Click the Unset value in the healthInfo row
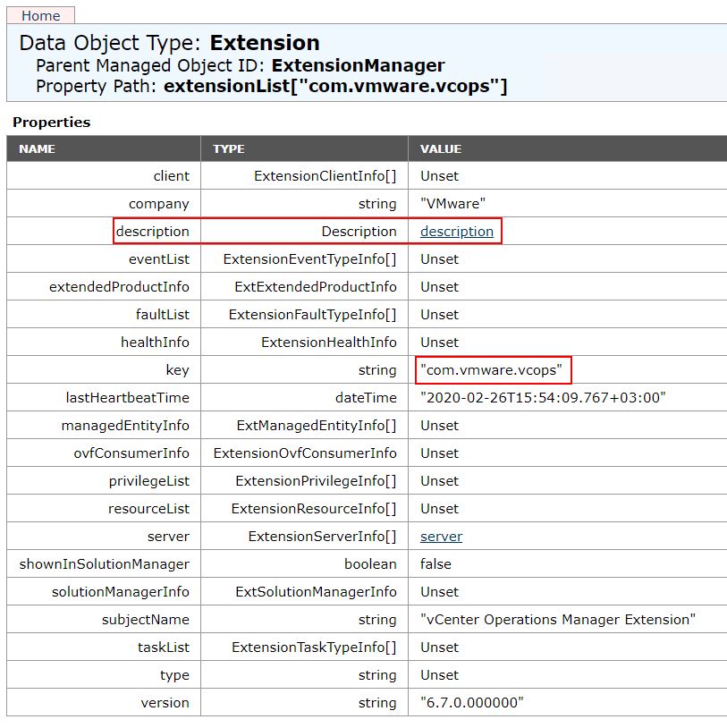 tap(439, 343)
